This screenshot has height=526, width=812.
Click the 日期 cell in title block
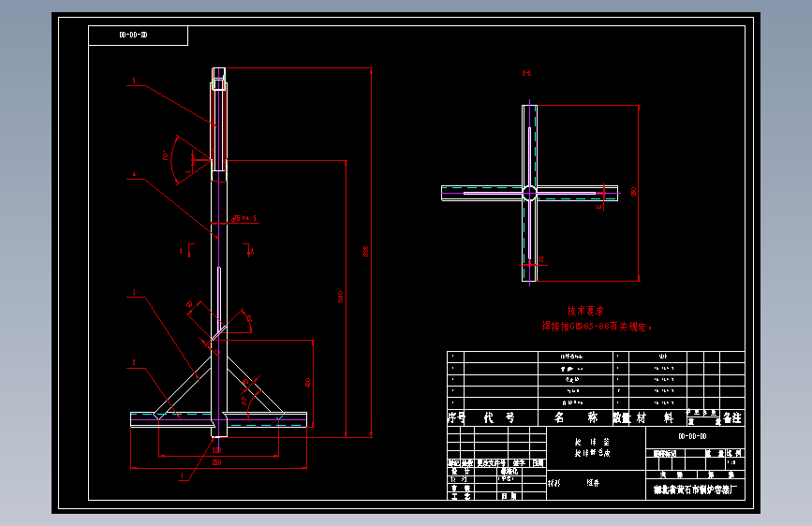509,496
